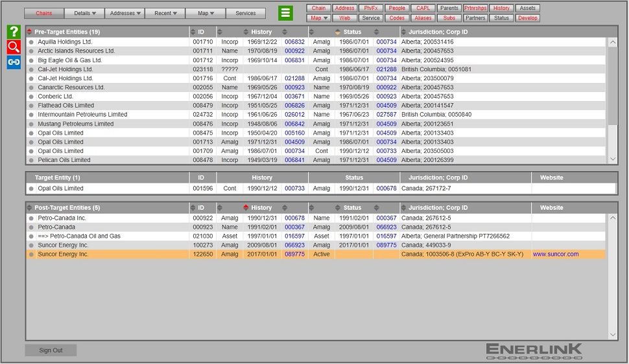Click the grey dot beside Flathead Oils Limited

31,106
